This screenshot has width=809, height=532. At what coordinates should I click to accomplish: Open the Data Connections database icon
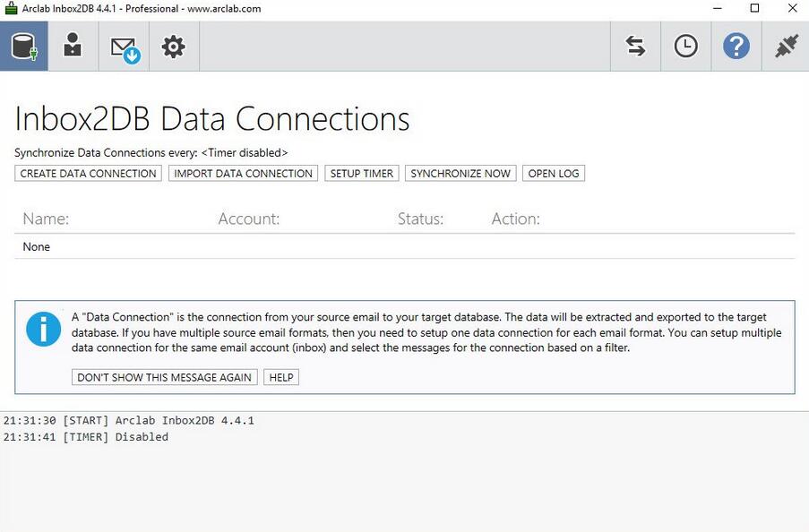(x=23, y=46)
